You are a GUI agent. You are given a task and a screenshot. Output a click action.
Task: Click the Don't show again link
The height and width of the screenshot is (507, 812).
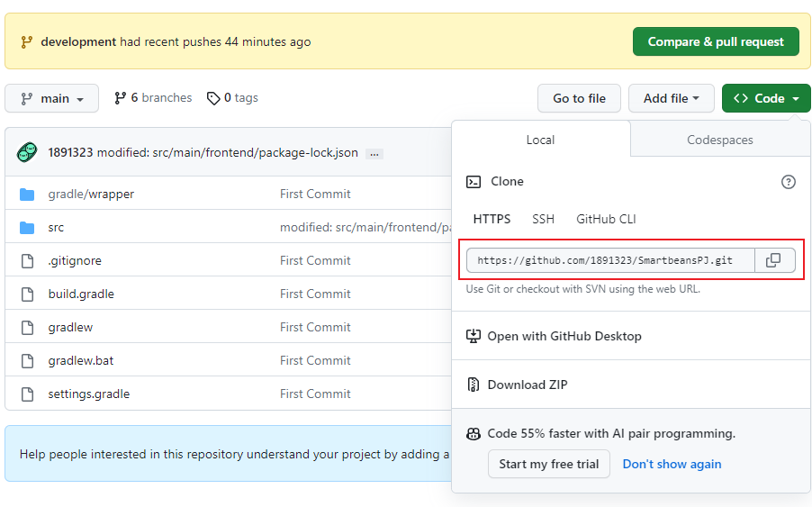[672, 464]
